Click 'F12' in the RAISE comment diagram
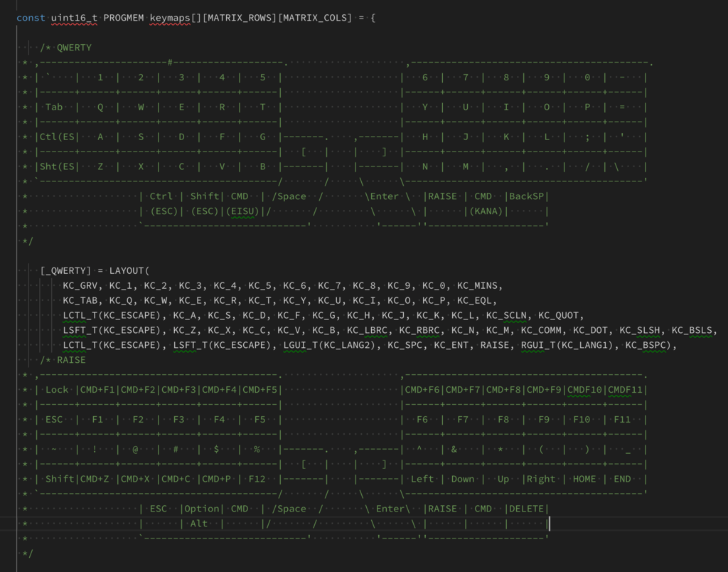The height and width of the screenshot is (572, 728). coord(257,479)
